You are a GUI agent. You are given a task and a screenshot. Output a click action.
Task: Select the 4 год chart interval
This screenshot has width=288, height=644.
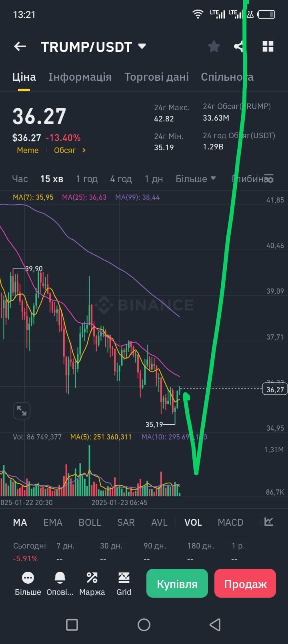point(121,179)
